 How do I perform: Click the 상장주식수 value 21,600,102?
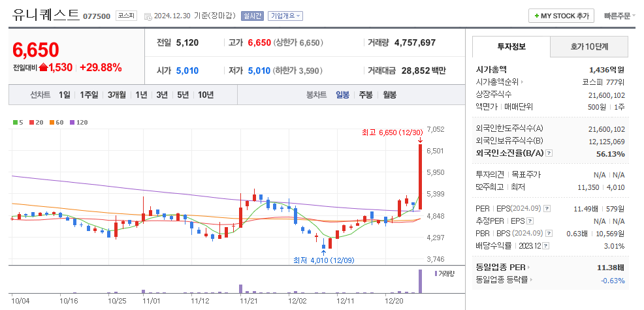pyautogui.click(x=607, y=95)
